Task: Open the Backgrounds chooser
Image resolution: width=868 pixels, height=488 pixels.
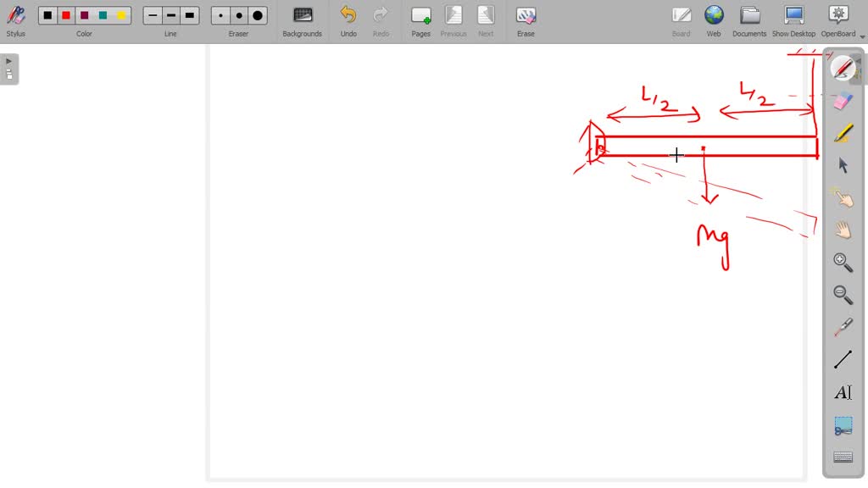Action: pyautogui.click(x=302, y=21)
